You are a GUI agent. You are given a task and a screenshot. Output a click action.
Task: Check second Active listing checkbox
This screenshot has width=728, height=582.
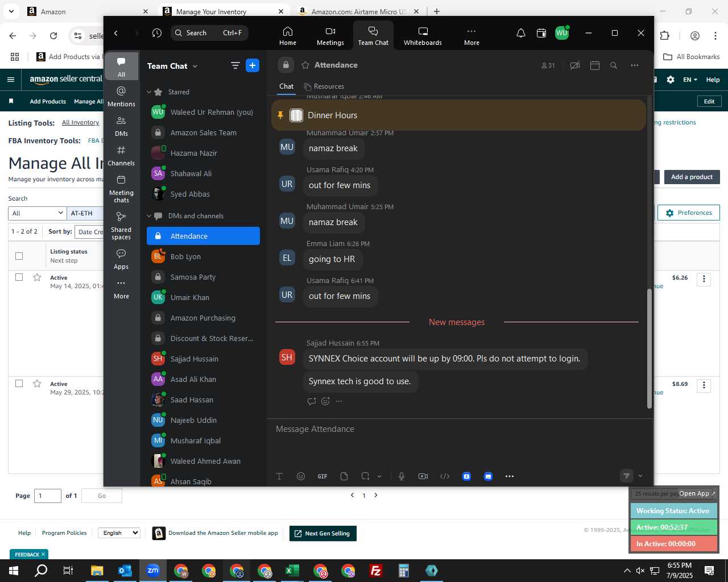click(19, 384)
